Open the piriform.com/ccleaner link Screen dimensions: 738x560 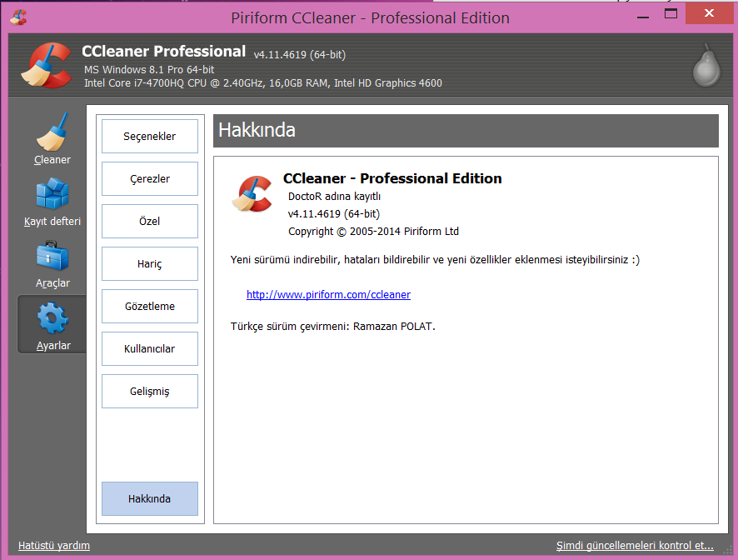(328, 295)
